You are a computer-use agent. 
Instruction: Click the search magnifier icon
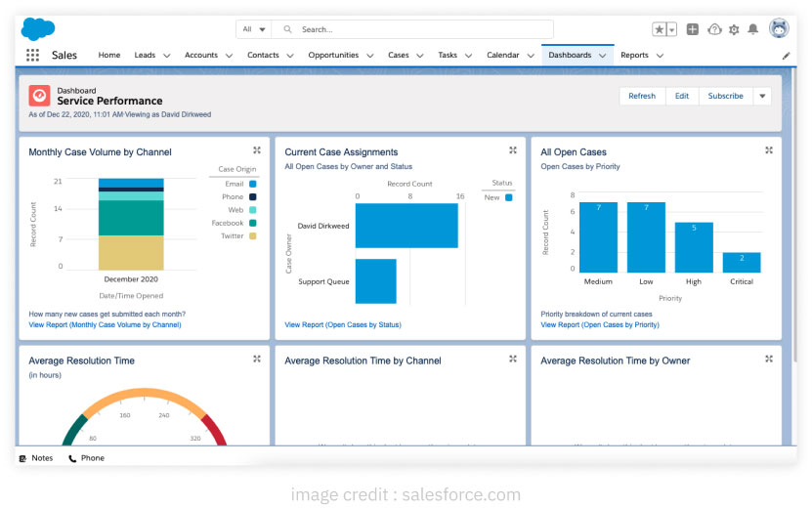point(287,29)
